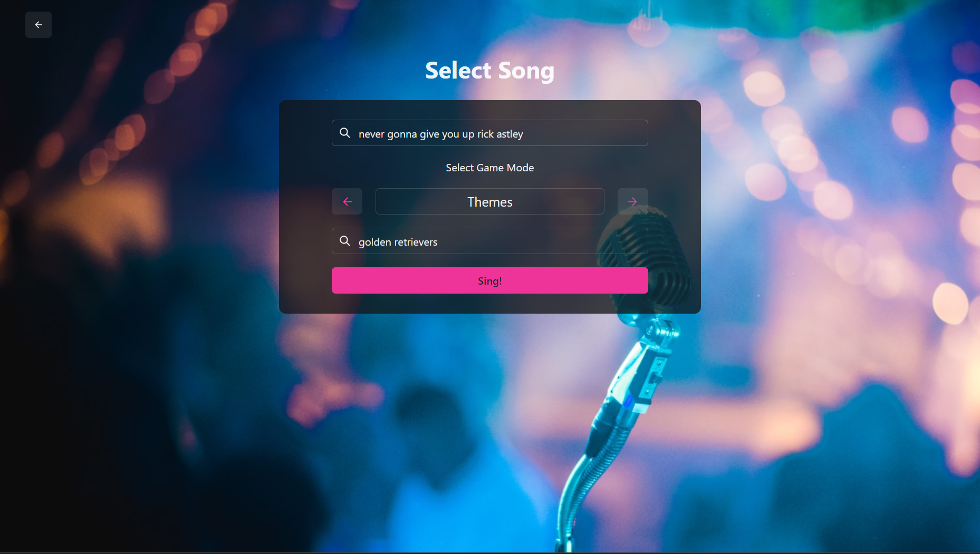Focus the song search field
The width and height of the screenshot is (980, 554).
[490, 133]
